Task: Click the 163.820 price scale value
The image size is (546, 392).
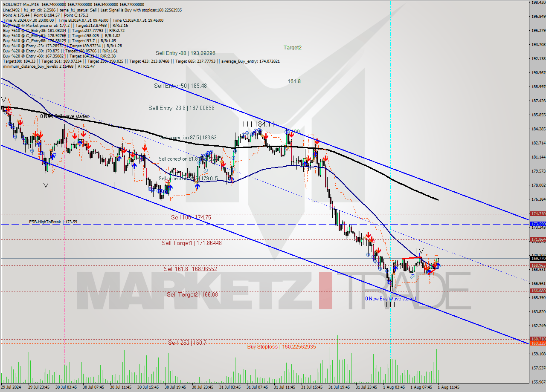Action: pyautogui.click(x=538, y=311)
